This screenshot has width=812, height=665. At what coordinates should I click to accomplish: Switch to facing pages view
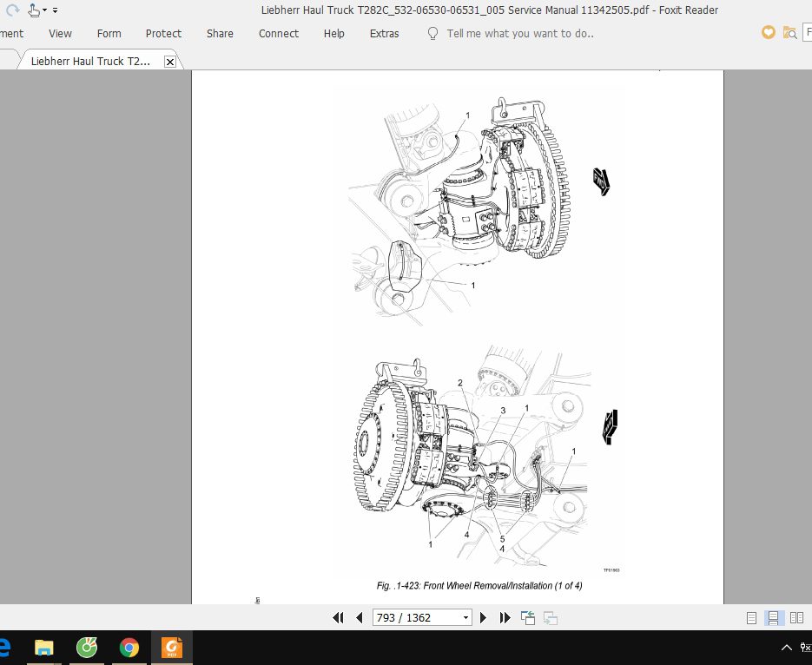796,618
